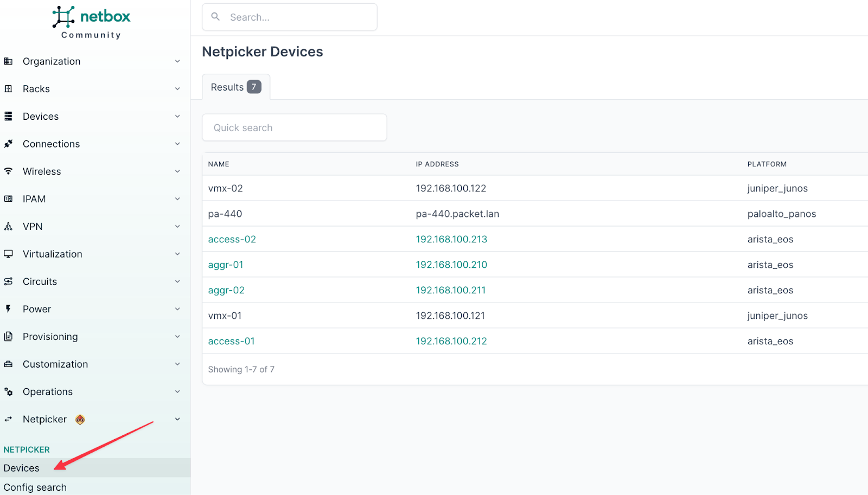Screen dimensions: 868x495
Task: Expand the Virtualization menu chevron
Action: (177, 254)
